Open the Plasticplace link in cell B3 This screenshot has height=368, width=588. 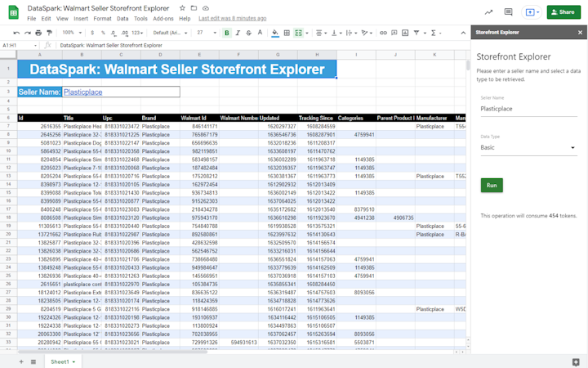tap(82, 92)
